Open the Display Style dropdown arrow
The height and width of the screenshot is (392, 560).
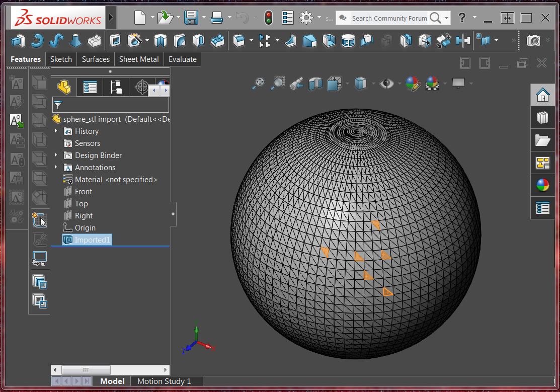[373, 84]
